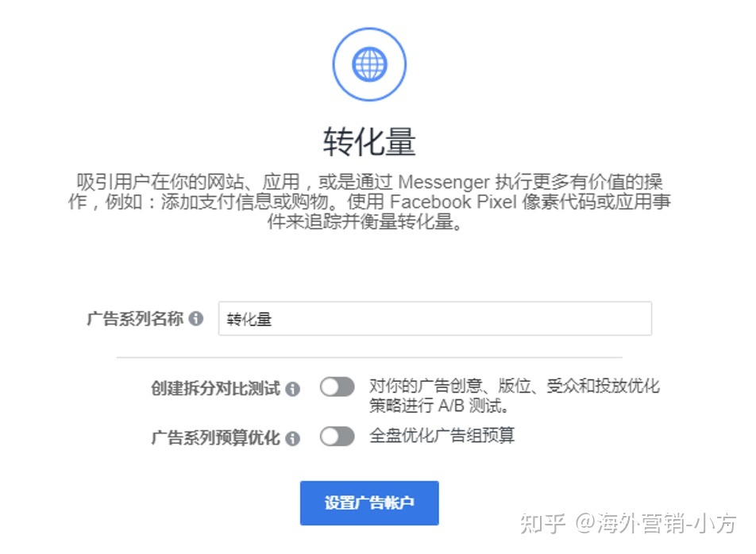Viewport: 756px width, 554px height.
Task: Open info tooltip beside 广告系列名称
Action: click(195, 318)
